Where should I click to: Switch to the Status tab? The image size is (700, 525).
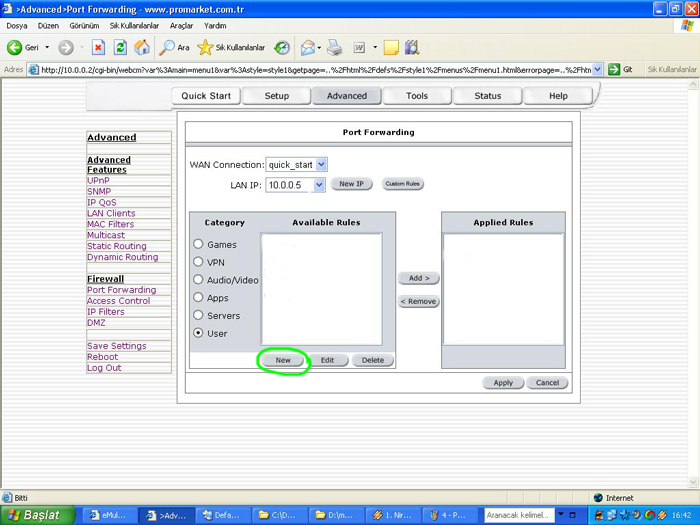[x=488, y=96]
